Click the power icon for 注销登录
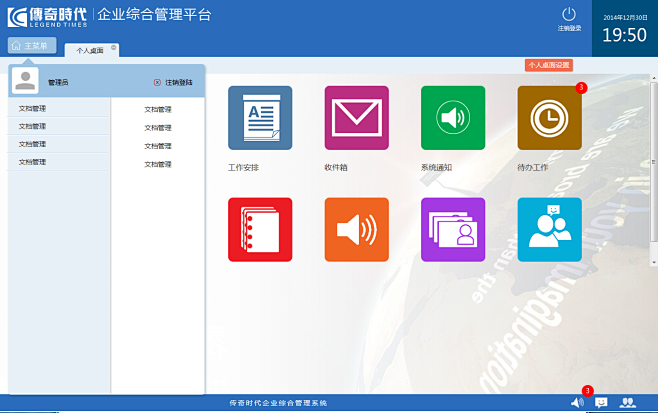Image resolution: width=658 pixels, height=413 pixels. click(569, 15)
